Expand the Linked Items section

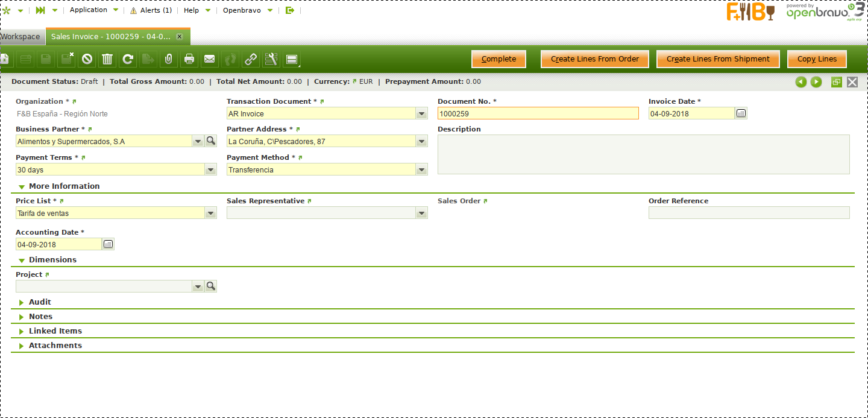coord(22,331)
